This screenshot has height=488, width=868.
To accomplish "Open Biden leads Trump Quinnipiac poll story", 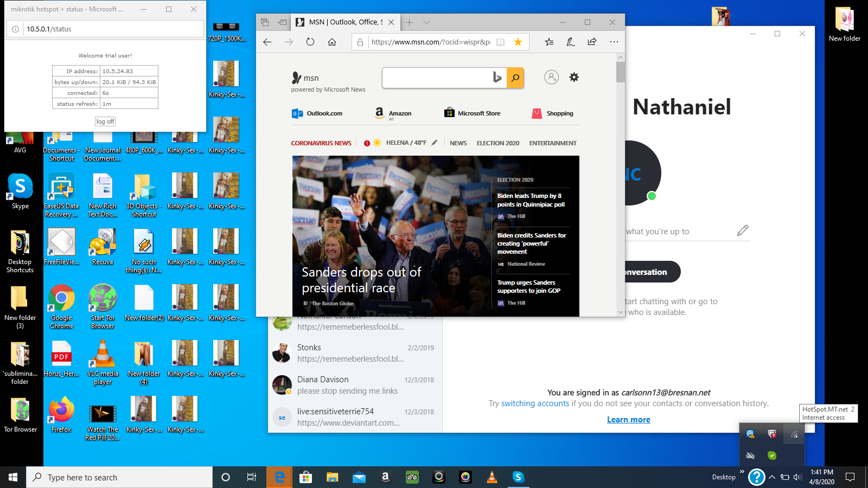I will pyautogui.click(x=531, y=200).
